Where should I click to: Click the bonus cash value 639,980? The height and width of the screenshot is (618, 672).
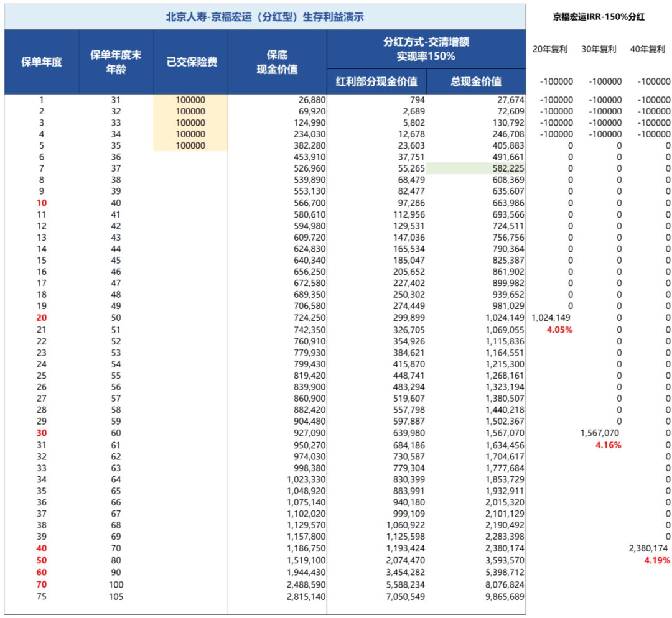point(409,433)
